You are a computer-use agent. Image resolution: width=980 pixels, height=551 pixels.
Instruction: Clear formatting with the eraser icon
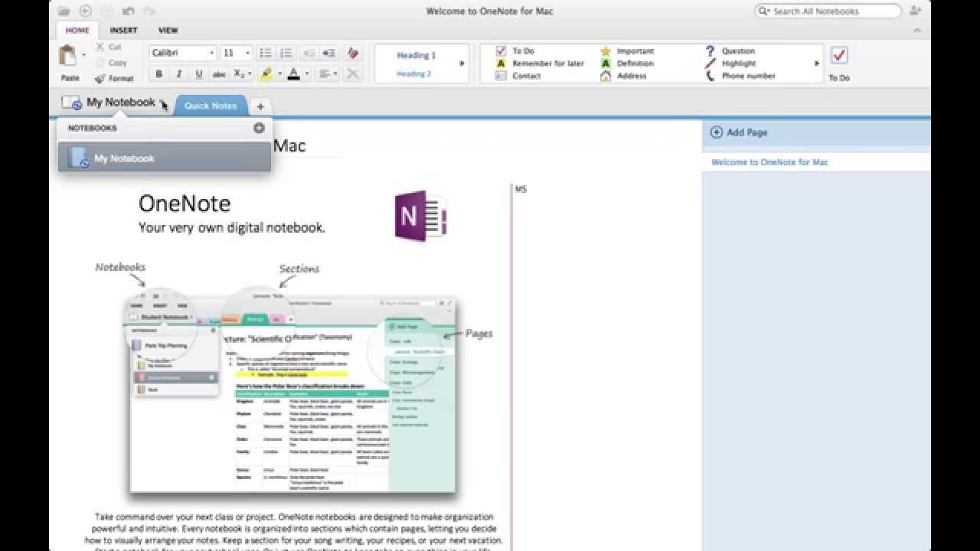tap(353, 53)
